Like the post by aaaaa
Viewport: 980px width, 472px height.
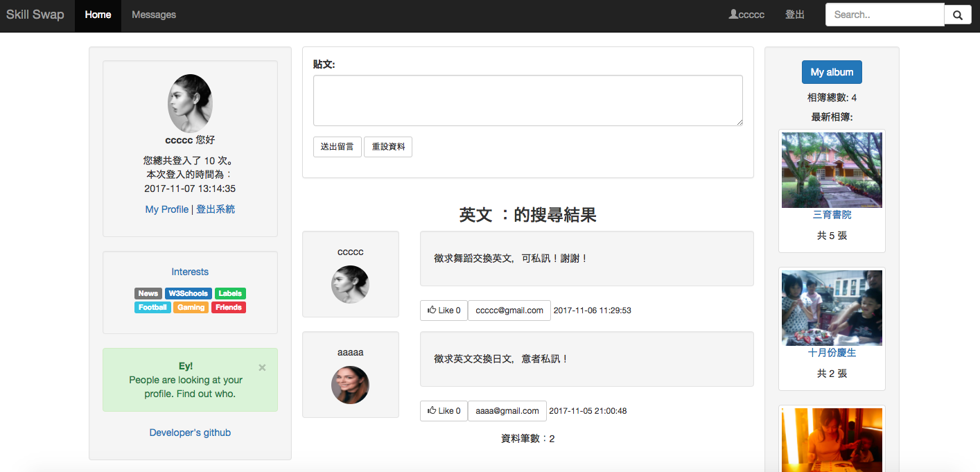(444, 411)
